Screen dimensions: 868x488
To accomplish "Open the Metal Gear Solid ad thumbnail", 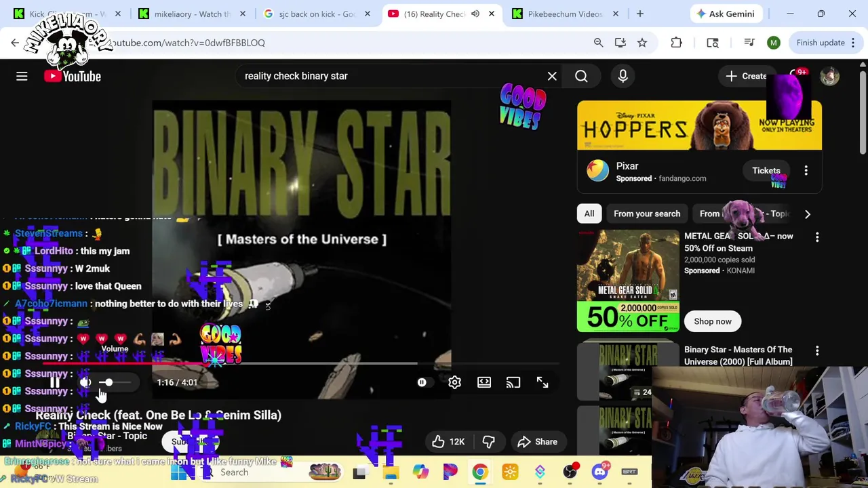I will 628,281.
